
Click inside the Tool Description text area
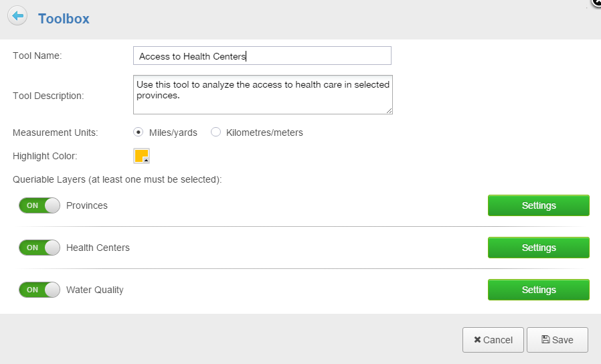click(263, 94)
